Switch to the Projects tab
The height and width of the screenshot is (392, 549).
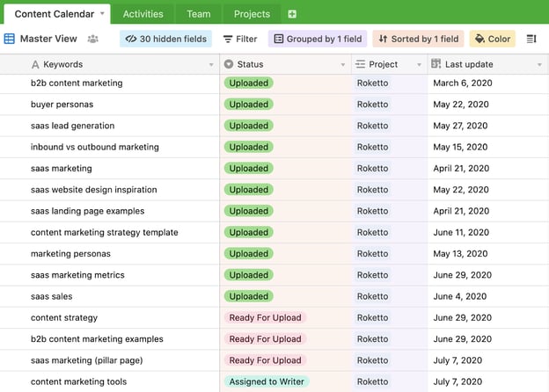click(x=252, y=14)
